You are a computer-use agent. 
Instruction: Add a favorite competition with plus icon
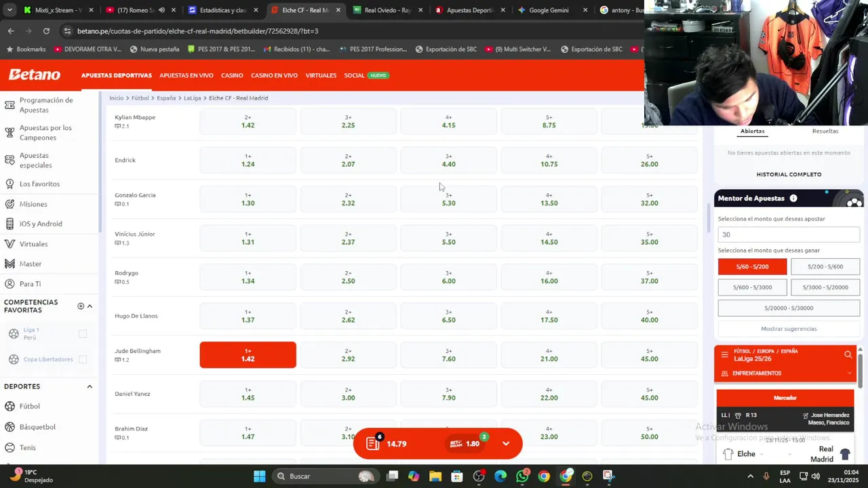(81, 306)
